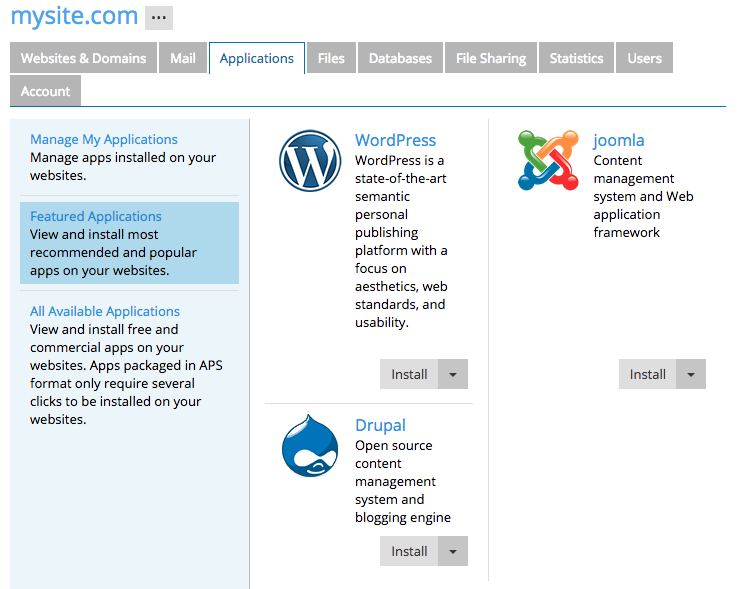The width and height of the screenshot is (738, 589).
Task: Expand the Joomla Install dropdown arrow
Action: [x=691, y=374]
